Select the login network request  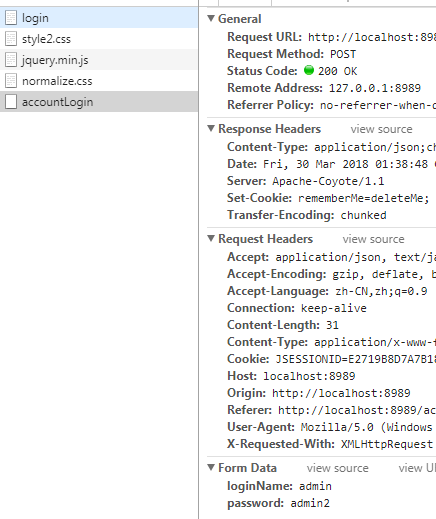99,18
